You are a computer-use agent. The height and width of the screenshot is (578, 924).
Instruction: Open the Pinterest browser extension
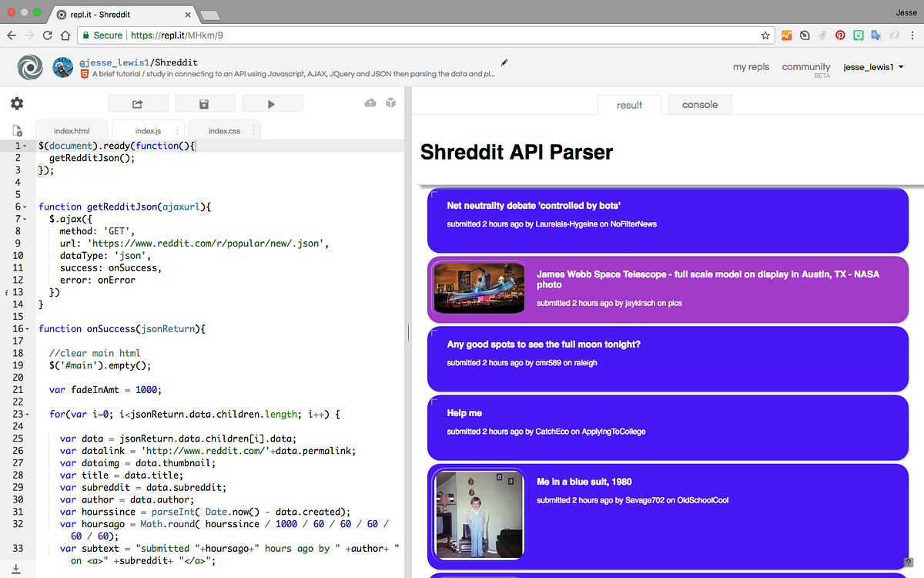(x=840, y=35)
